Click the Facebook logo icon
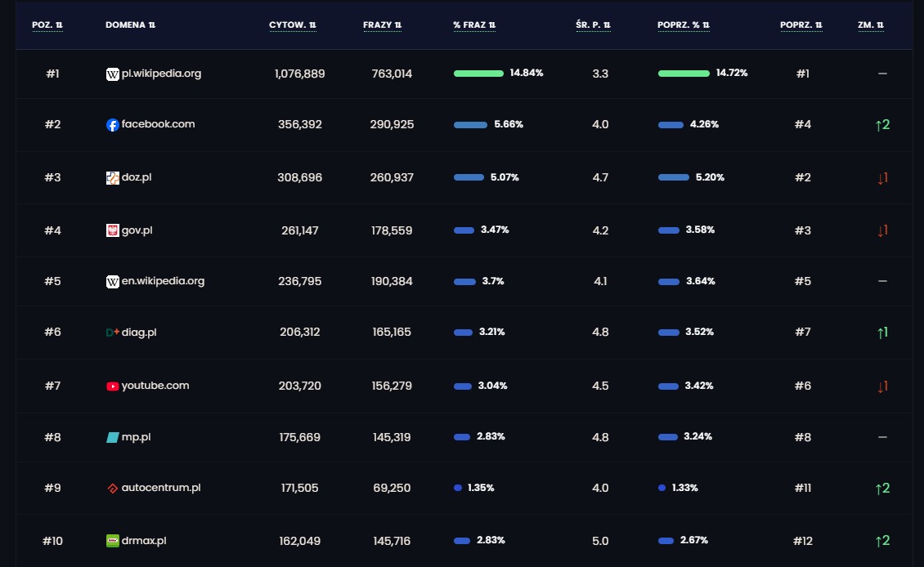Viewport: 924px width, 567px height. pyautogui.click(x=113, y=125)
